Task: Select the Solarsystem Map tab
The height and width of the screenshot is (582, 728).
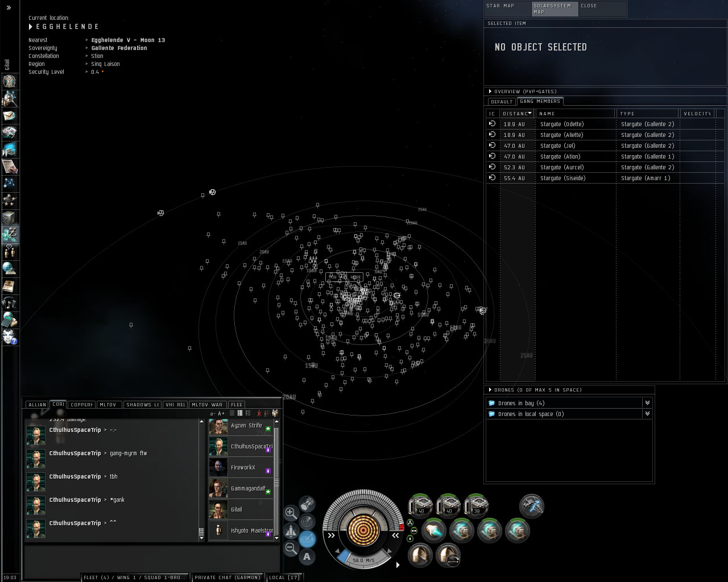Action: point(555,9)
